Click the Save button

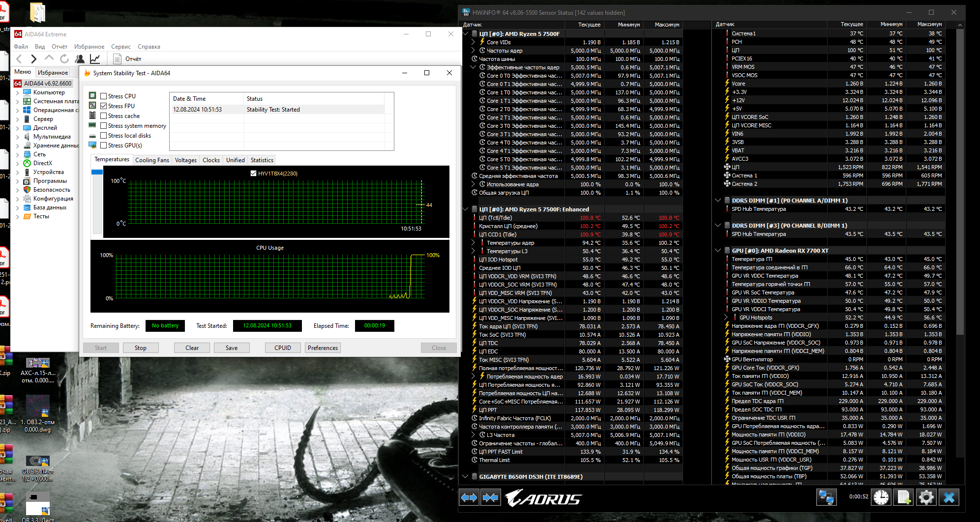[x=232, y=348]
